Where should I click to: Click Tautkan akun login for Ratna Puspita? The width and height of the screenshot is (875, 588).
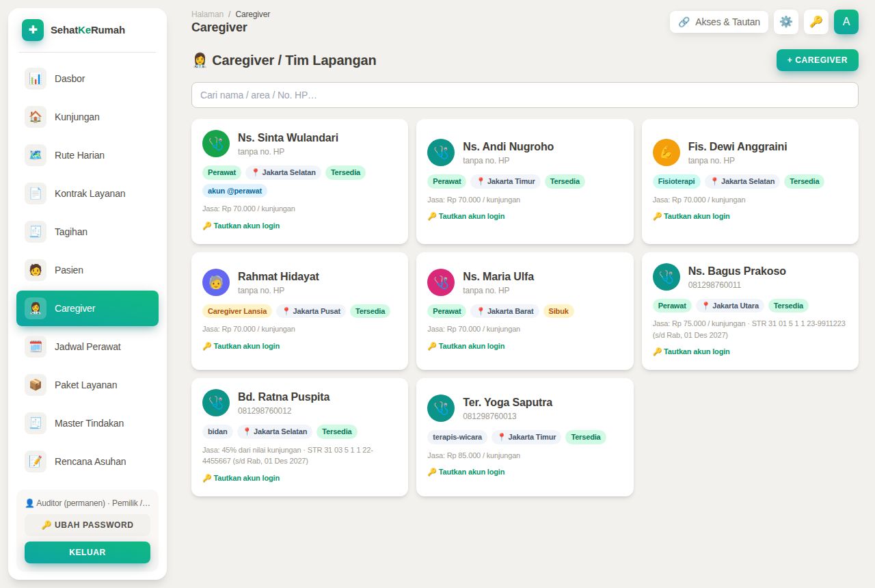241,478
